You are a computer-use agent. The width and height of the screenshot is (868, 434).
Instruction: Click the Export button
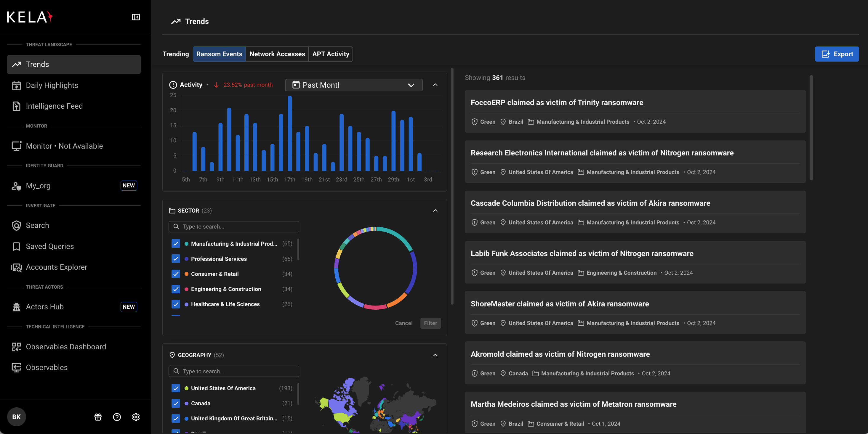point(836,54)
